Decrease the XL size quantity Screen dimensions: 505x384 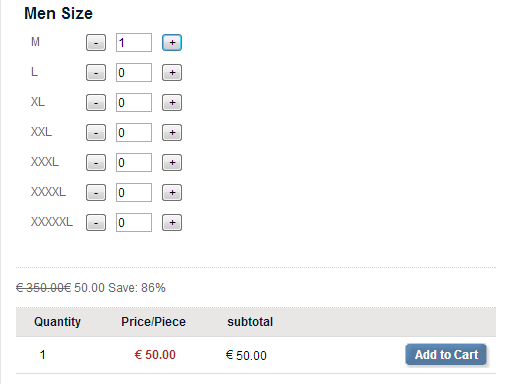pyautogui.click(x=96, y=103)
